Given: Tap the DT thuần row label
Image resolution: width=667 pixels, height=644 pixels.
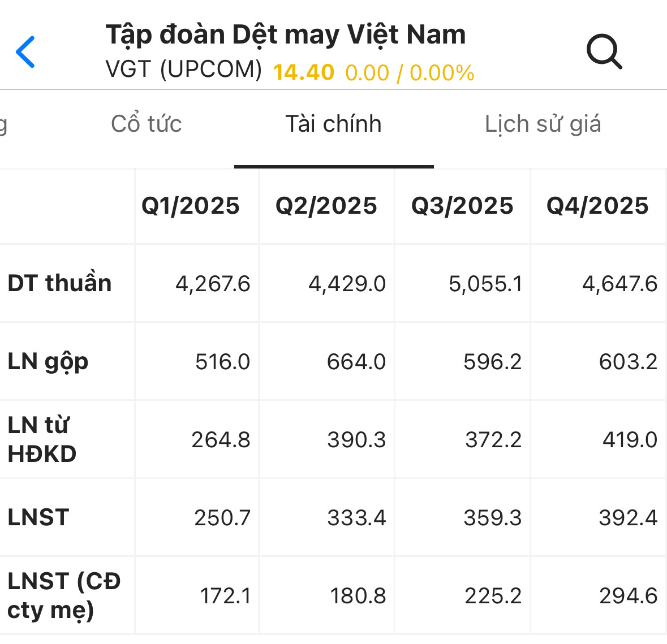Looking at the screenshot, I should click(60, 283).
